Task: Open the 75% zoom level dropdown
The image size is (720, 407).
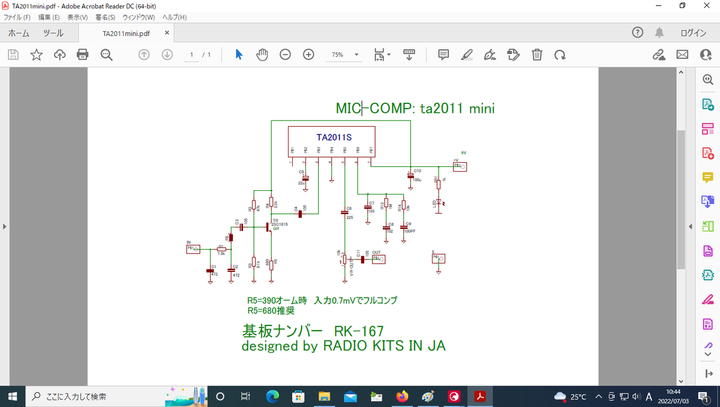Action: [343, 54]
